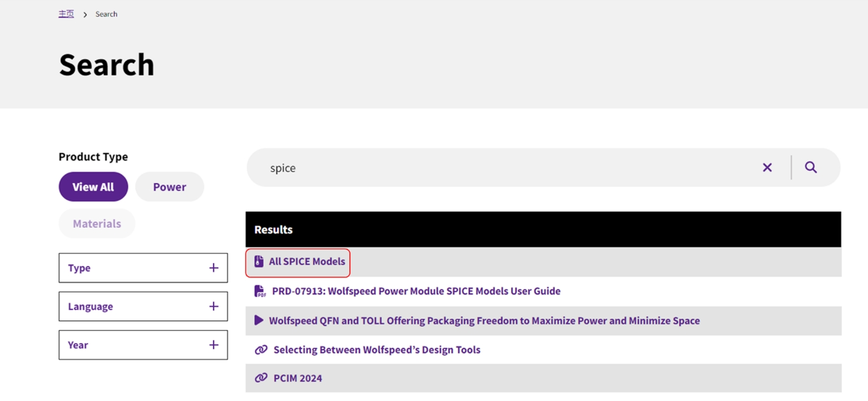Screen dimensions: 868x401
Task: Click the link icon beside PCIM 2024
Action: coord(261,378)
